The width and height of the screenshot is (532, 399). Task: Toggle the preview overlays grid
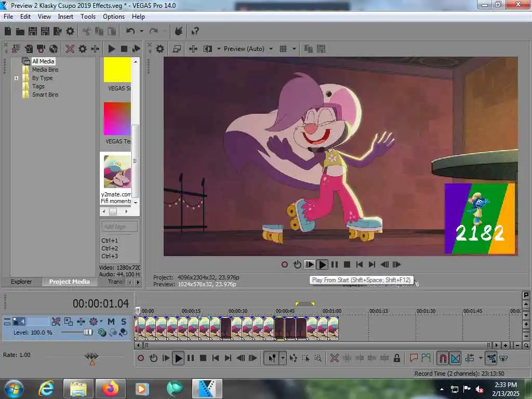point(283,49)
